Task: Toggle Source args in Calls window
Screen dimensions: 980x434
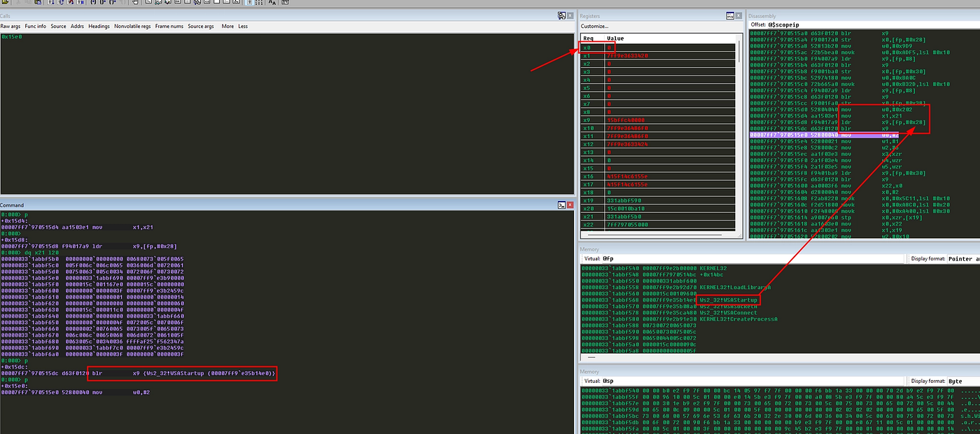Action: [201, 26]
